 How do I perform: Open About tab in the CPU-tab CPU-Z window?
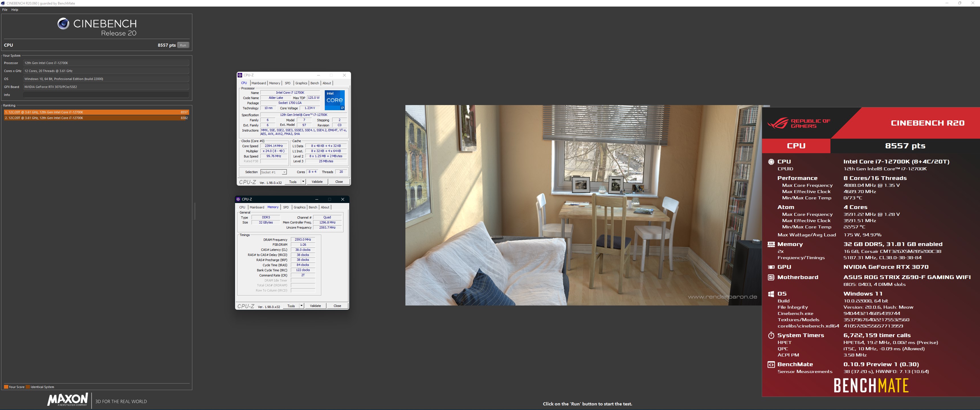coord(327,83)
